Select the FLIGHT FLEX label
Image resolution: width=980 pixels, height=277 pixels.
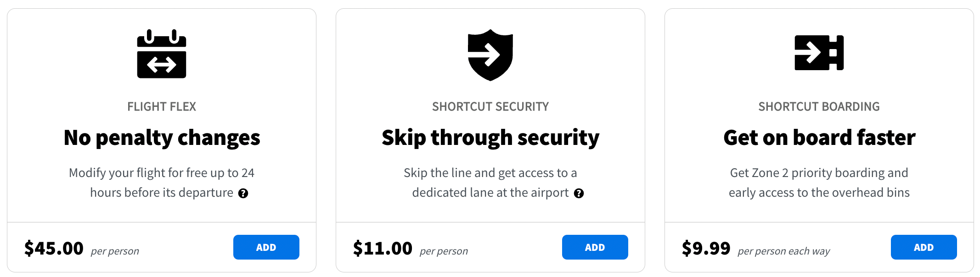point(162,107)
